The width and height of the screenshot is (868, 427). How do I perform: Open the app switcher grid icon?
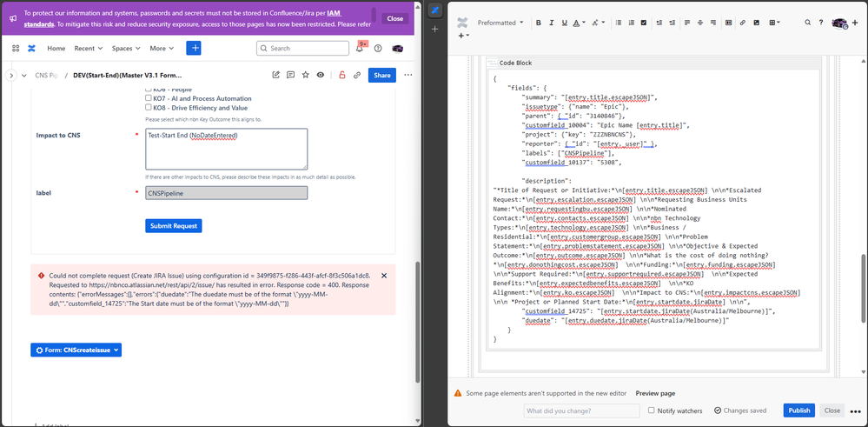[16, 48]
